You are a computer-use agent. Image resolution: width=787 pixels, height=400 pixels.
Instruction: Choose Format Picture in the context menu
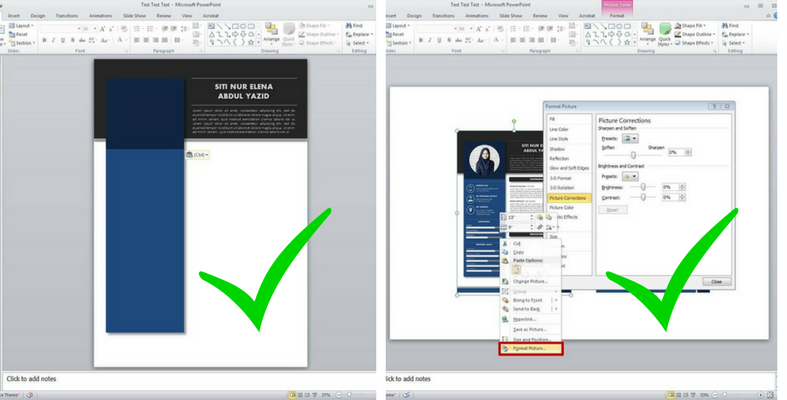click(531, 349)
